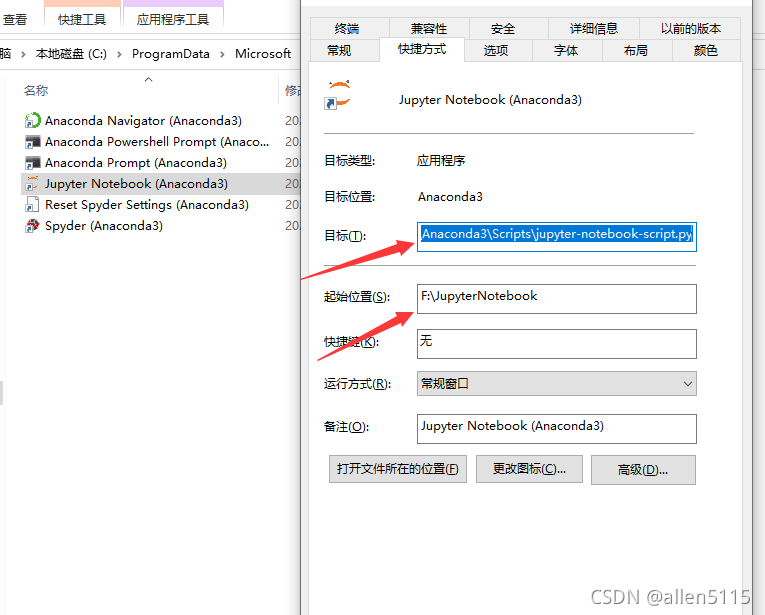The width and height of the screenshot is (765, 615).
Task: Open the 查看 ribbon tab in Explorer
Action: pos(15,20)
